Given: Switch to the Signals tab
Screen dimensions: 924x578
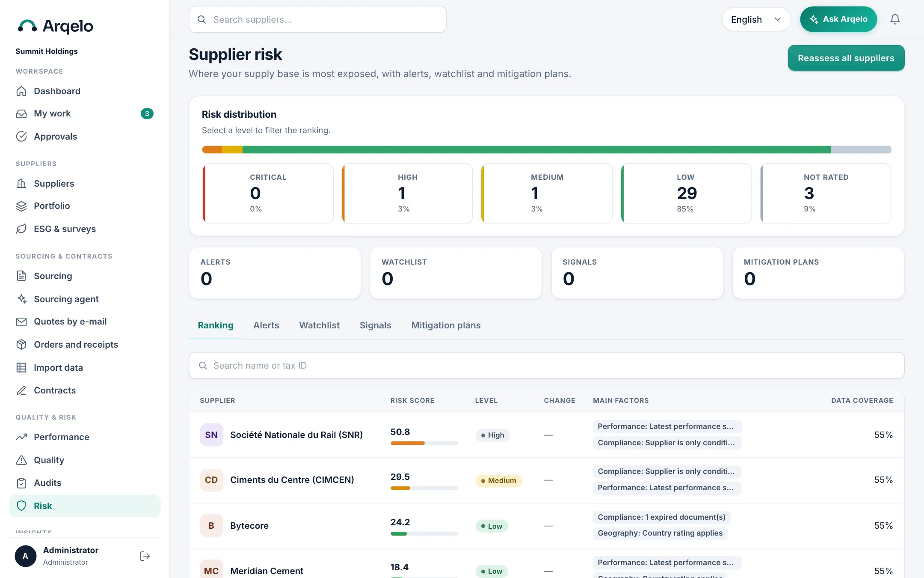Looking at the screenshot, I should [376, 325].
